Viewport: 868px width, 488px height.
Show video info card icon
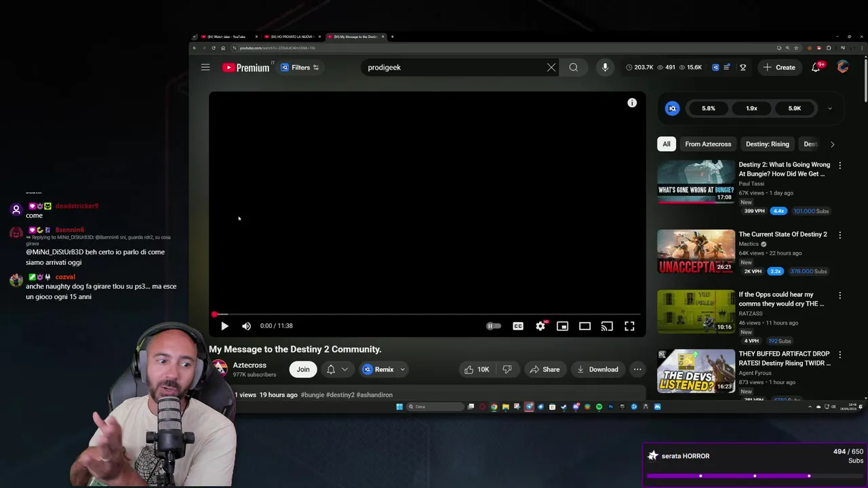tap(632, 103)
